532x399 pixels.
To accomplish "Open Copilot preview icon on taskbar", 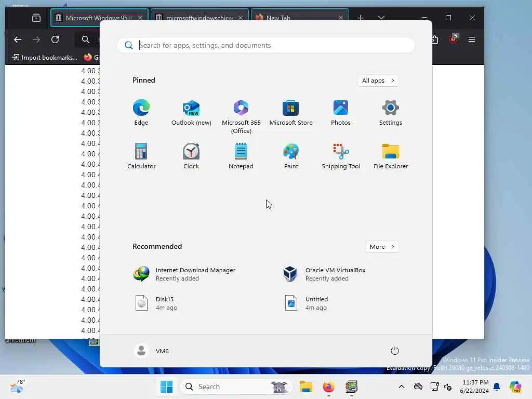I will tap(515, 387).
